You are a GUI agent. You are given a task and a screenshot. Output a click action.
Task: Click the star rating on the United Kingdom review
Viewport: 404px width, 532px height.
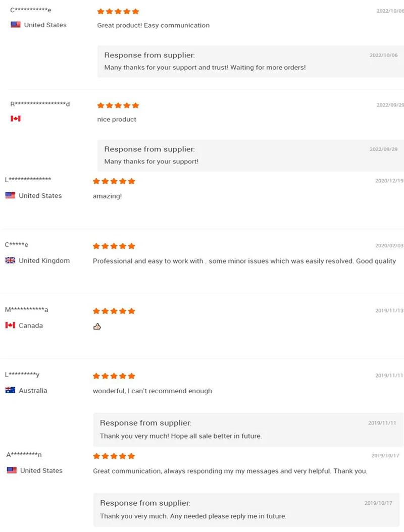(x=114, y=246)
